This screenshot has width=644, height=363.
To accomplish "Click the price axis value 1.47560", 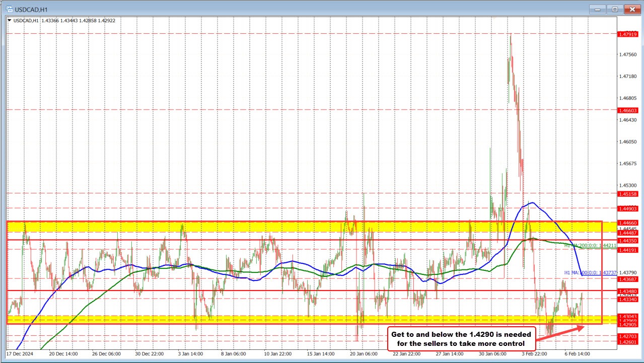I will [x=628, y=54].
